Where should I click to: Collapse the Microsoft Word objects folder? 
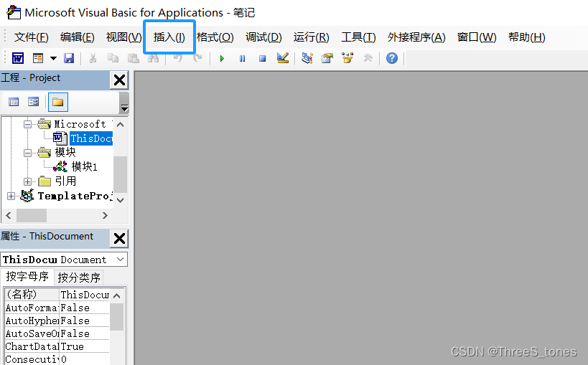[27, 124]
